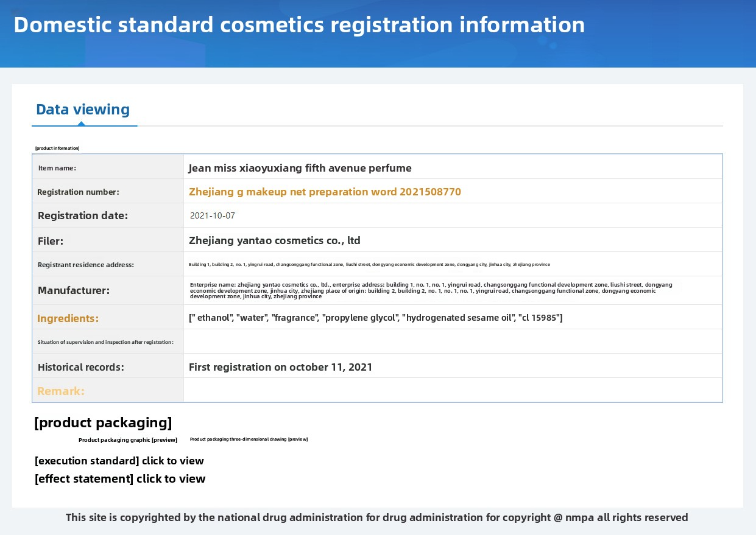Image resolution: width=756 pixels, height=535 pixels.
Task: Click the page title header text
Action: [x=299, y=25]
